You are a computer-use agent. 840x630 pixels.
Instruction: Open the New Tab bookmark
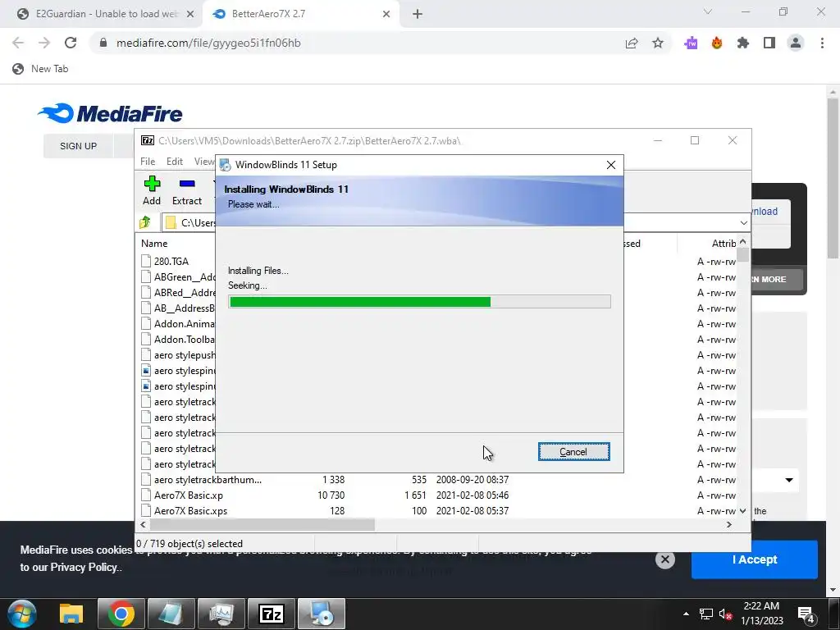pos(41,69)
